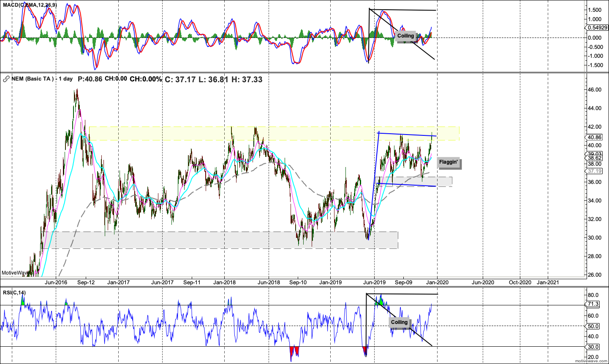This screenshot has width=609, height=364.
Task: Click the Sep-10 date label
Action: pyautogui.click(x=298, y=283)
